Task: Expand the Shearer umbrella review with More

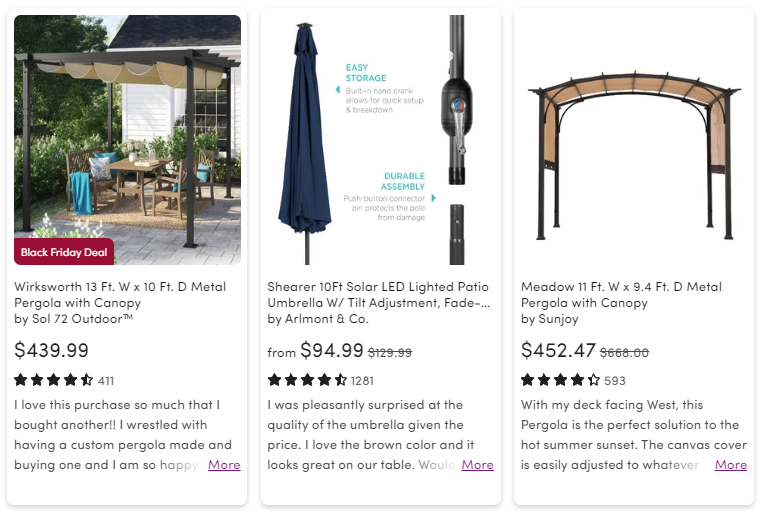Action: point(477,465)
